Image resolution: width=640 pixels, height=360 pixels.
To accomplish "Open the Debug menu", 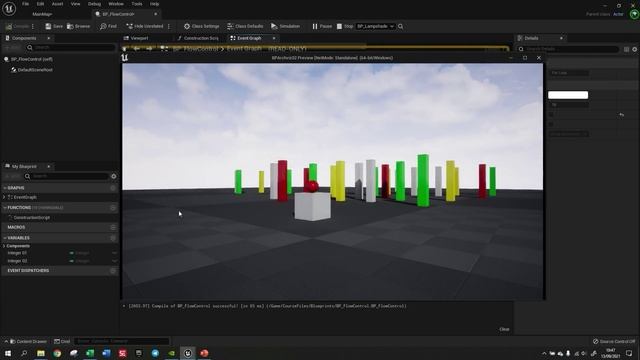I will 94,4.
